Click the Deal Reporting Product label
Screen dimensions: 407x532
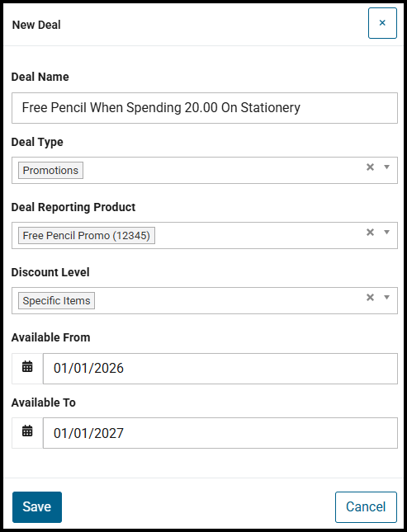tap(73, 207)
